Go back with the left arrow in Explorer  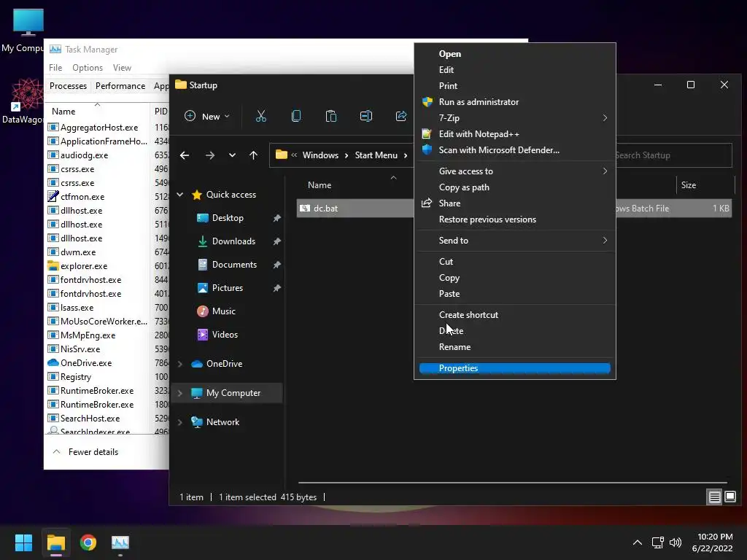pos(185,155)
